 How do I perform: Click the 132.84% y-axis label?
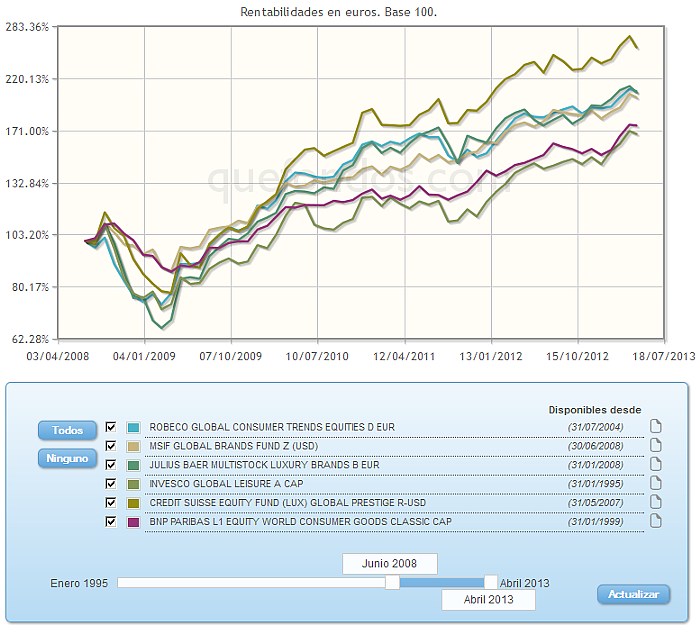click(27, 183)
